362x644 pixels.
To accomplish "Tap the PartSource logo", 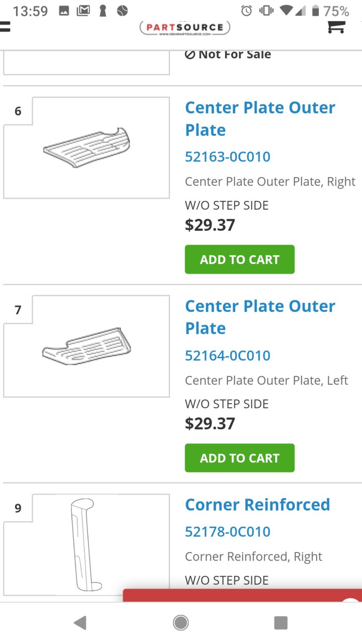I will [185, 28].
